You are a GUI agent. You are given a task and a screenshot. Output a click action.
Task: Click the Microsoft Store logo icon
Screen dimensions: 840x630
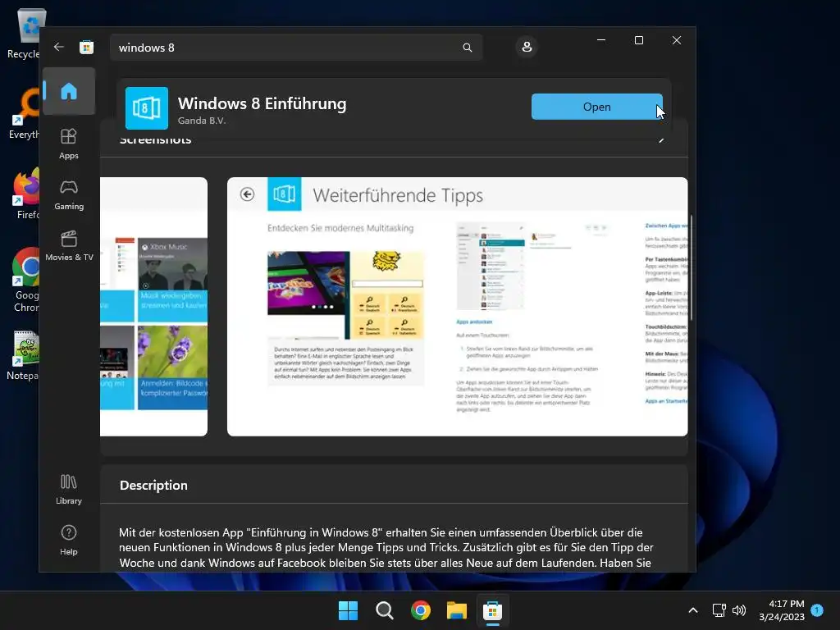pos(86,47)
